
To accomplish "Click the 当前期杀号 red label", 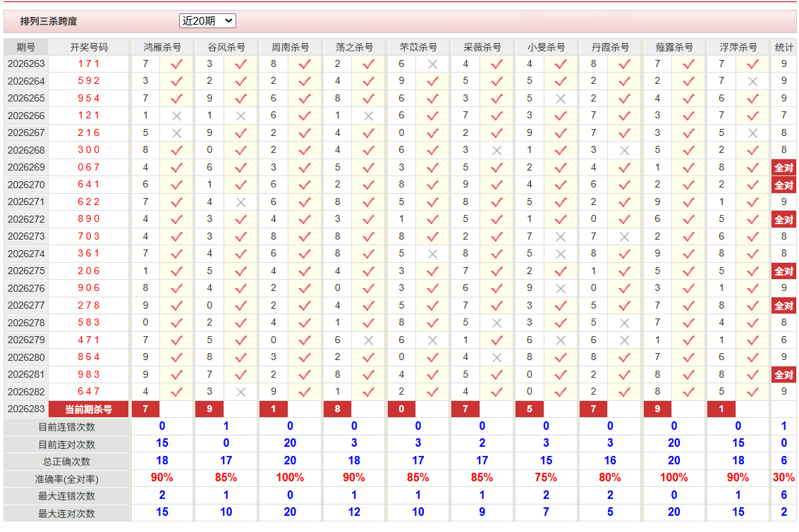I will [89, 409].
